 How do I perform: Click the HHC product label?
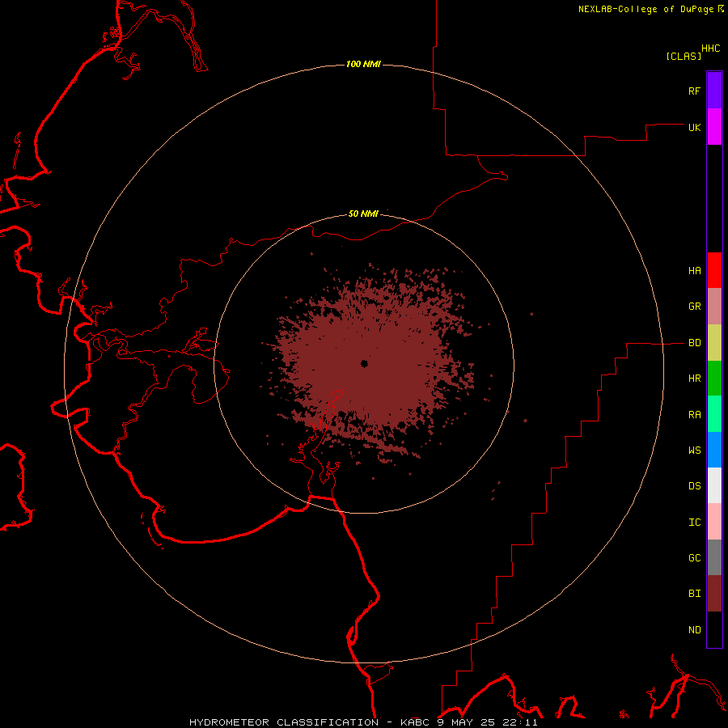(711, 49)
